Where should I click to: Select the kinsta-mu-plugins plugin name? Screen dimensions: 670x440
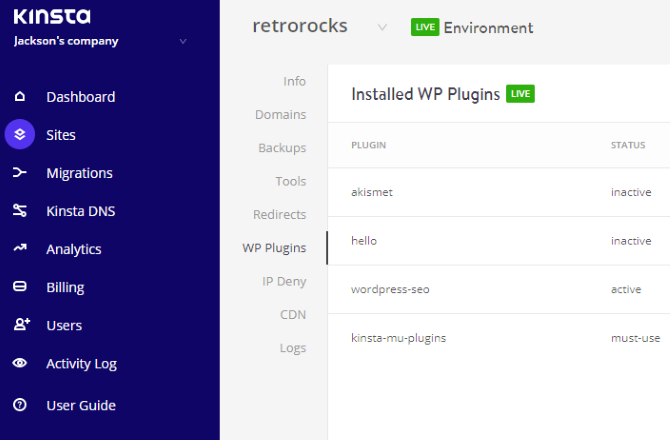(x=398, y=338)
